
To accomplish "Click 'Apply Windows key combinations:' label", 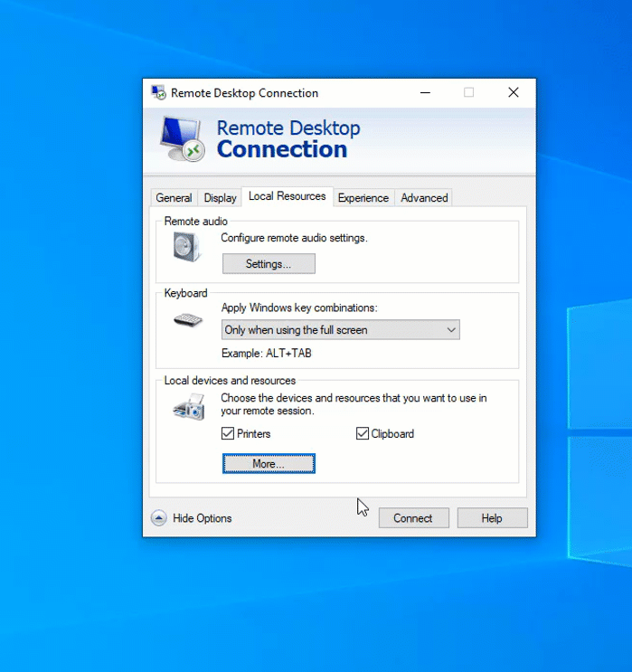I will 299,308.
